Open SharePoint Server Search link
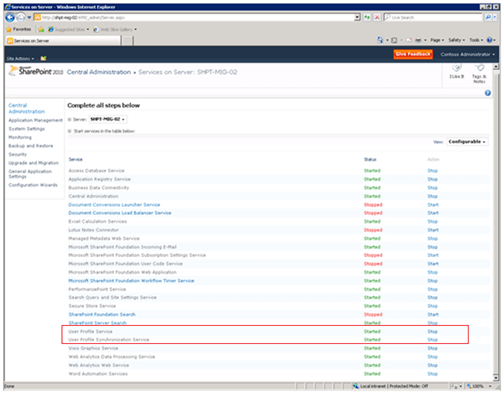This screenshot has width=504, height=396. [97, 323]
